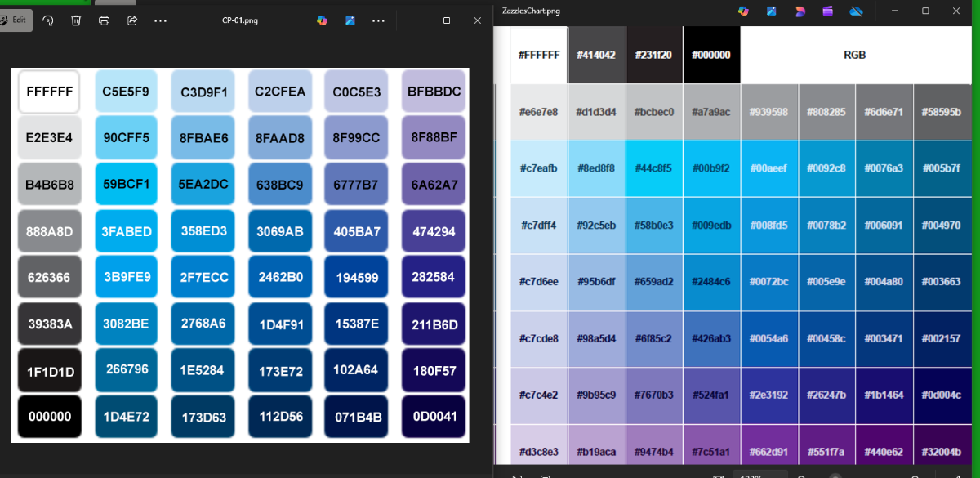Click the ZazzlesChart.png file name title

[x=532, y=11]
